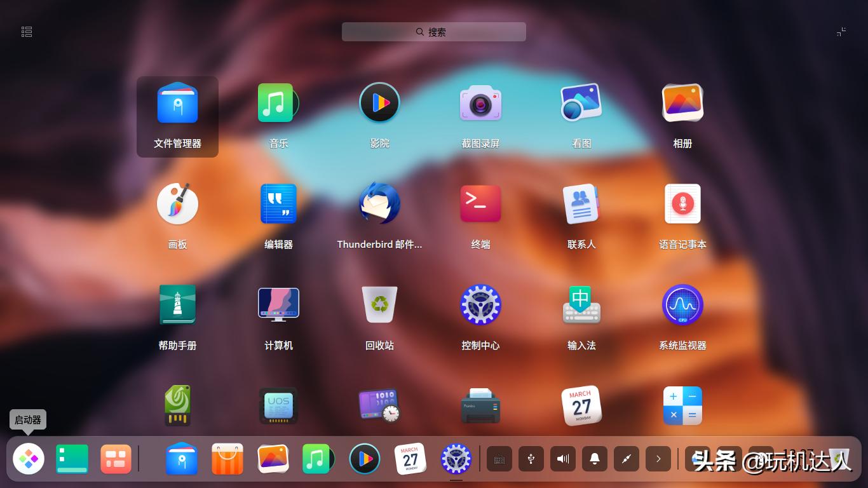Image resolution: width=868 pixels, height=488 pixels.
Task: Expand hidden tray icons with the chevron
Action: tap(658, 458)
